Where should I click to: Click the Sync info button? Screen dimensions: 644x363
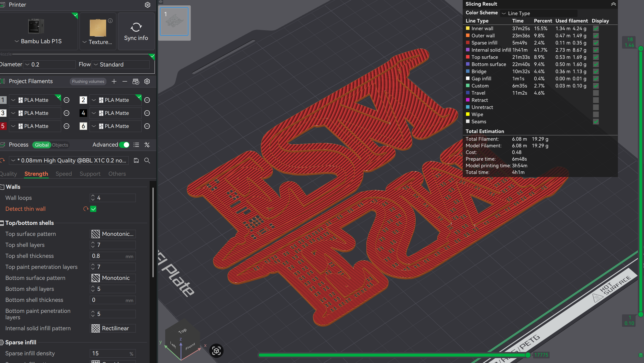[136, 31]
